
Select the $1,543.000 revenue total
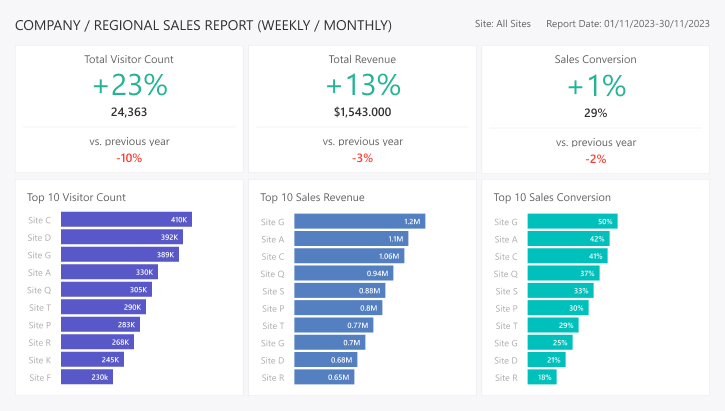coord(362,112)
